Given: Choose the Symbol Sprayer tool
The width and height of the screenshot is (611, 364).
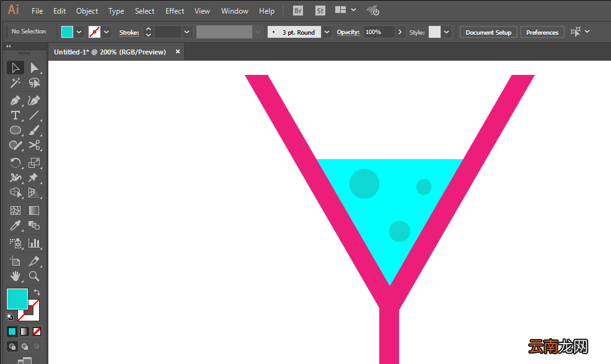Looking at the screenshot, I should point(15,243).
